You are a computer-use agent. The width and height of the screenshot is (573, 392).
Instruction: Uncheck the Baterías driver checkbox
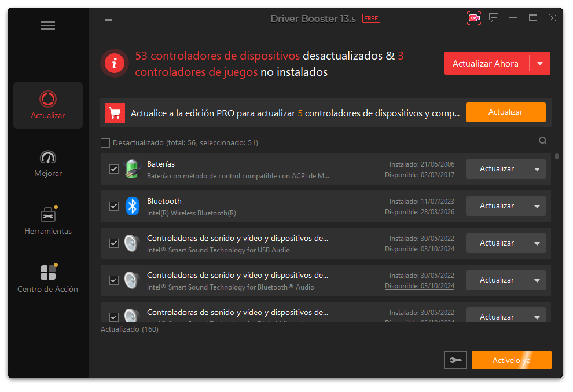tap(114, 169)
